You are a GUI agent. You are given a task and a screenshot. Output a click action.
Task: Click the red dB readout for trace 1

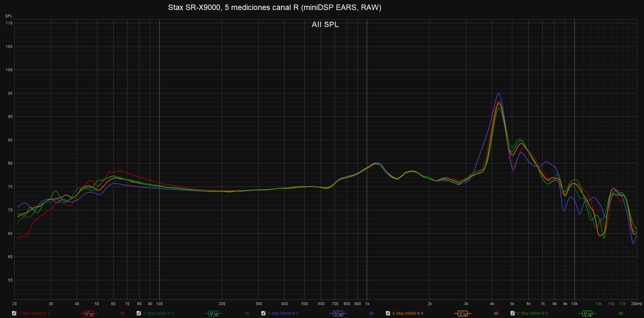click(122, 313)
